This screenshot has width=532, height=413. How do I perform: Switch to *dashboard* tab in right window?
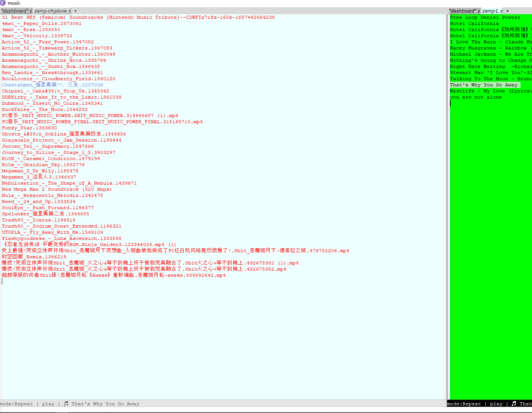(x=463, y=11)
